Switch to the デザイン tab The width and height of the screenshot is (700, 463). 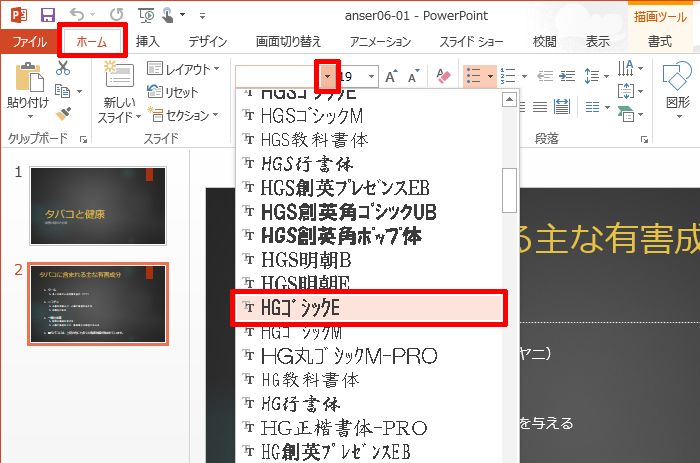click(208, 42)
